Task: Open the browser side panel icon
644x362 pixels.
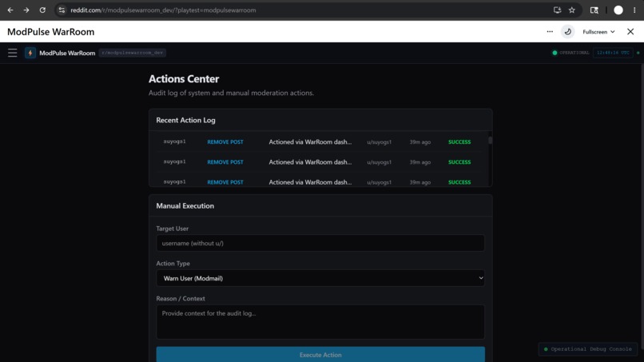Action: pos(594,10)
